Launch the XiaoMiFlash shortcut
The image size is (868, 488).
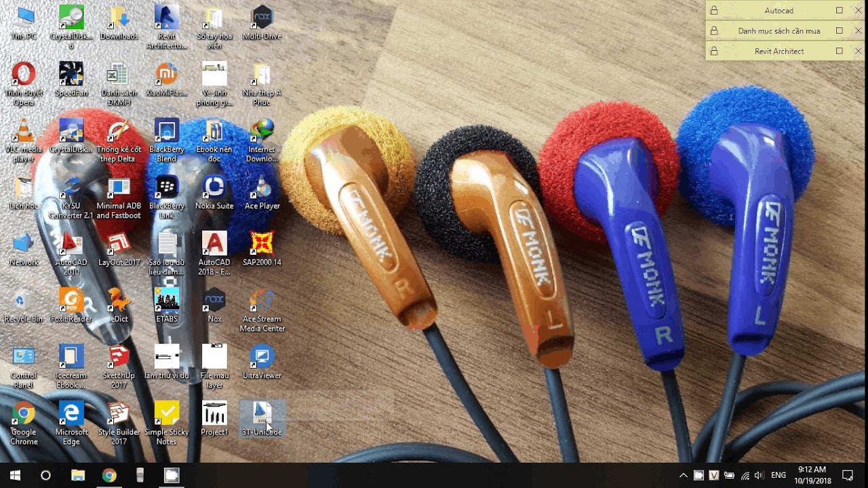click(167, 79)
